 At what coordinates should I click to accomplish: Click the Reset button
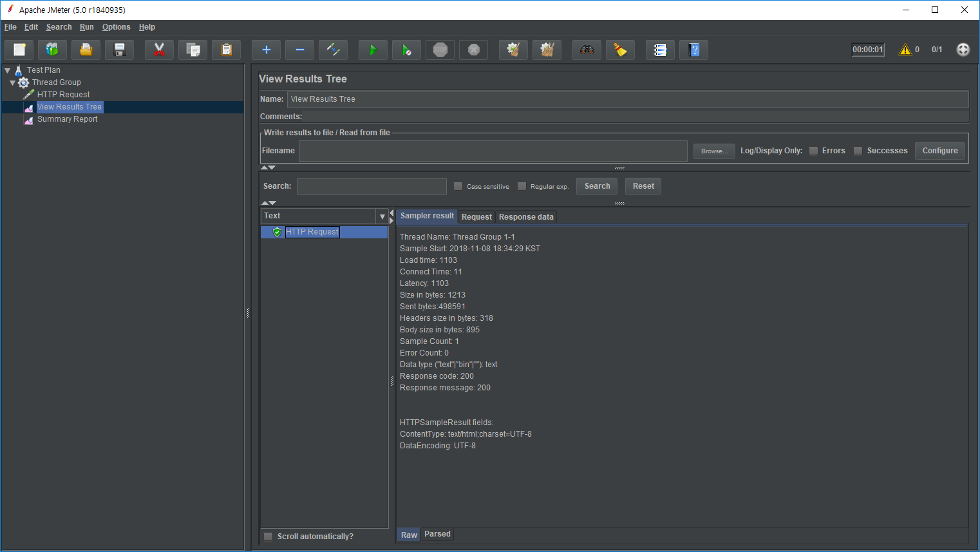pyautogui.click(x=643, y=186)
